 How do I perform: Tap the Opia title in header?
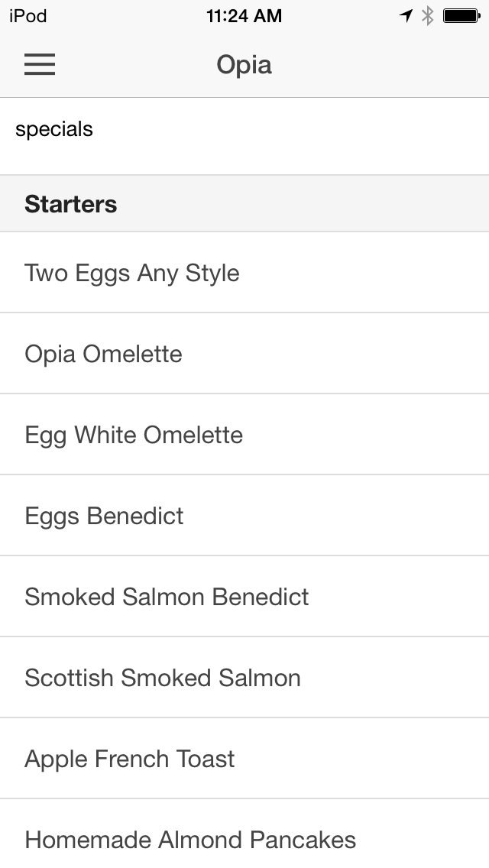tap(244, 65)
